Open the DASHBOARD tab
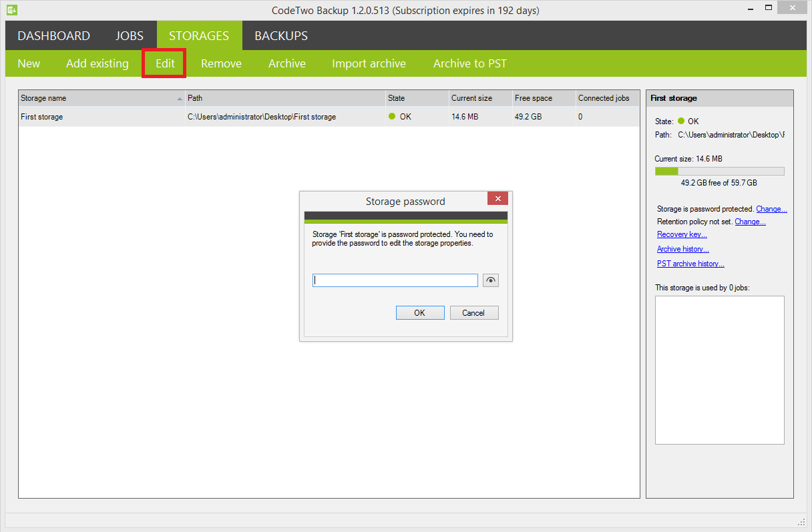Image resolution: width=812 pixels, height=532 pixels. [x=53, y=35]
